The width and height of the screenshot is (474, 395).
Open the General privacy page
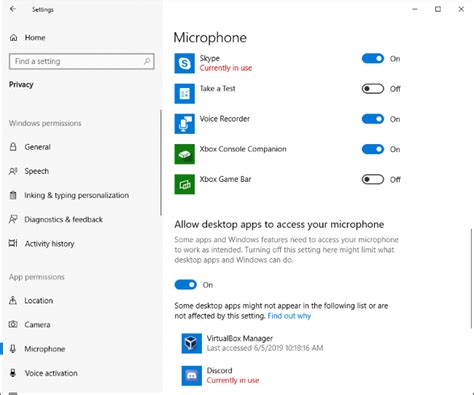point(37,147)
